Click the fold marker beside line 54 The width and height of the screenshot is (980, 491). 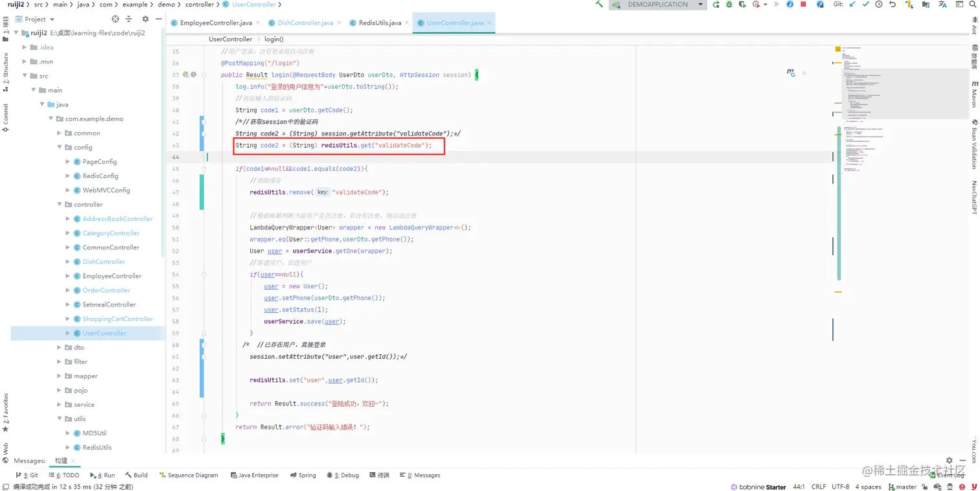204,274
